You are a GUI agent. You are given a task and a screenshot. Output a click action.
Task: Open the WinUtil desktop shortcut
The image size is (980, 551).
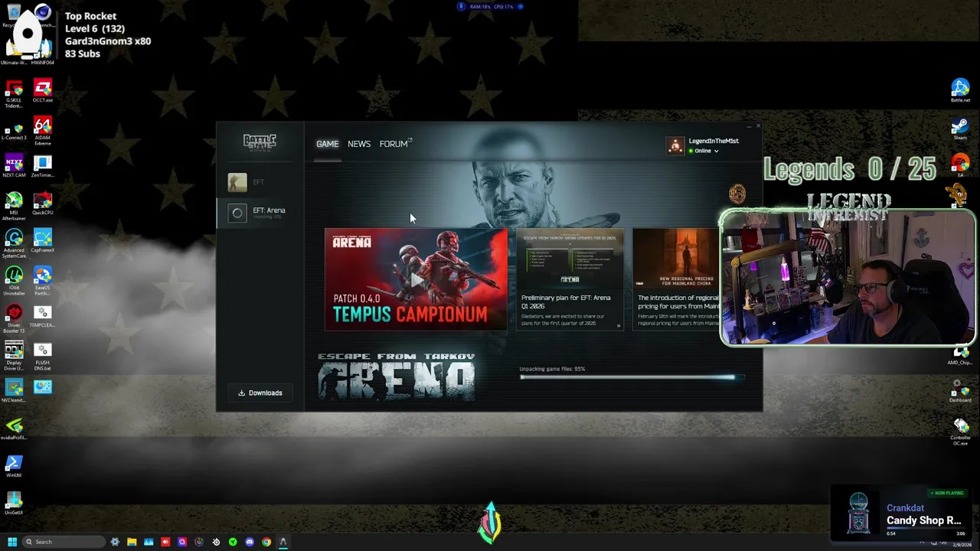pyautogui.click(x=14, y=466)
